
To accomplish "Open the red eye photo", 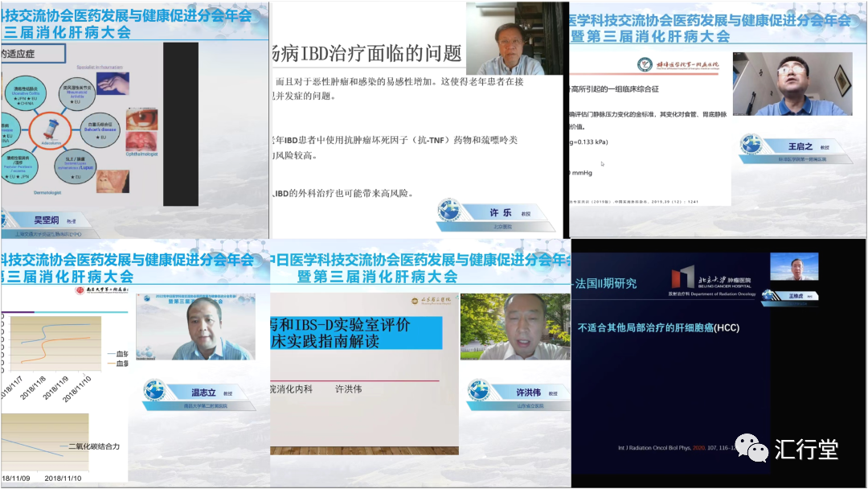I will [x=142, y=119].
